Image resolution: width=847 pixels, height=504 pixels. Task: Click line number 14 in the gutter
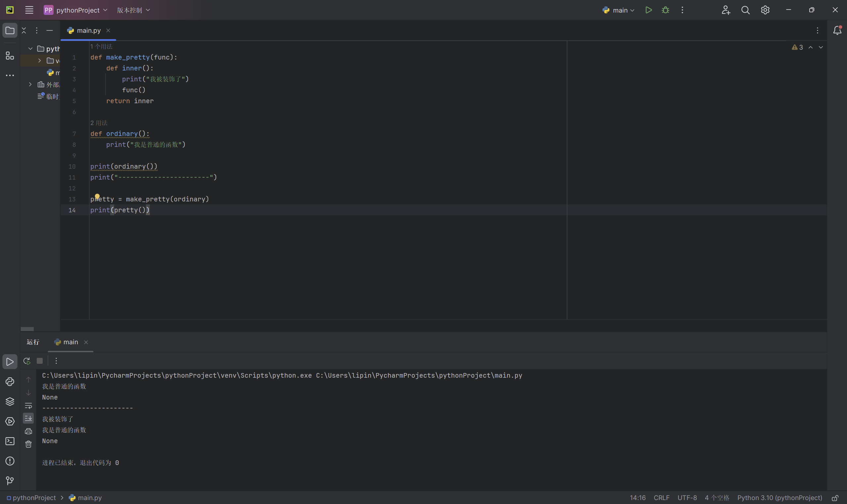[72, 210]
